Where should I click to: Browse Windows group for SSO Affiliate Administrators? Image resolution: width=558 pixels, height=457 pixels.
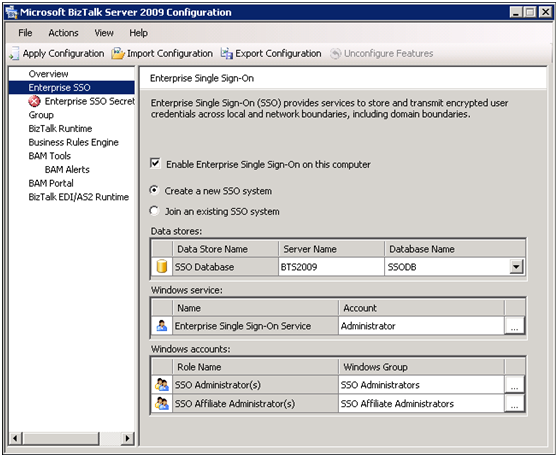514,403
